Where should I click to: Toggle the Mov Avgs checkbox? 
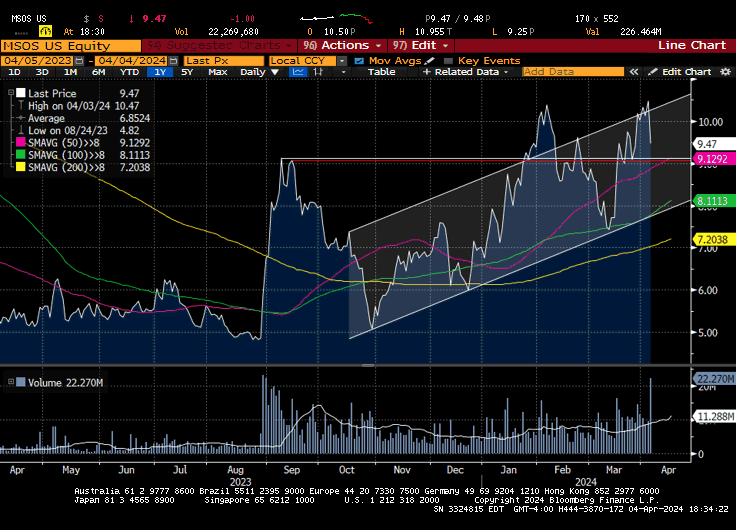coord(359,61)
